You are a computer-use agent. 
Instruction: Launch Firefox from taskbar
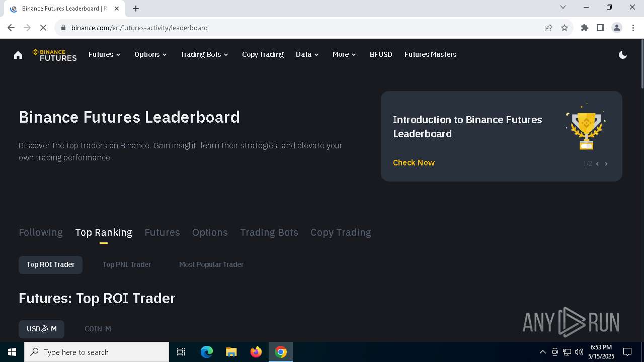256,352
